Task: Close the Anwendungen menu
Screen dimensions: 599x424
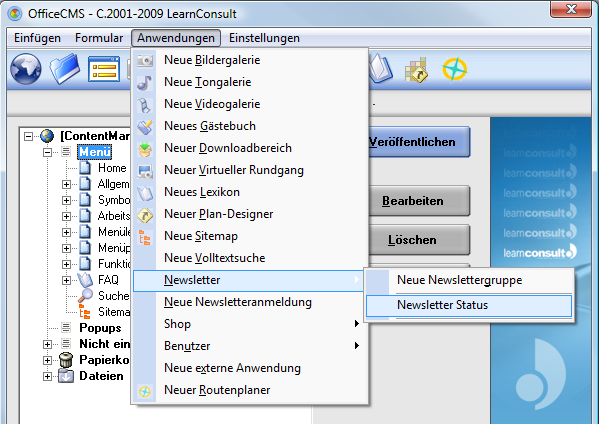Action: 176,38
